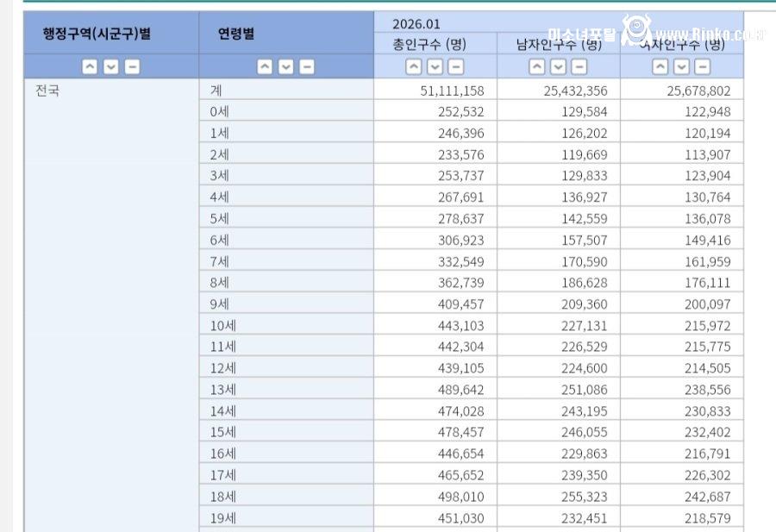
Task: Sort 남자인구수 column descending with down arrow
Action: (558, 66)
